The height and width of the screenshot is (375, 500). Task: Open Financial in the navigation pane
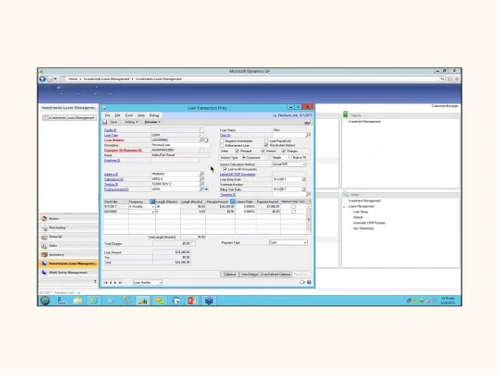pos(68,237)
